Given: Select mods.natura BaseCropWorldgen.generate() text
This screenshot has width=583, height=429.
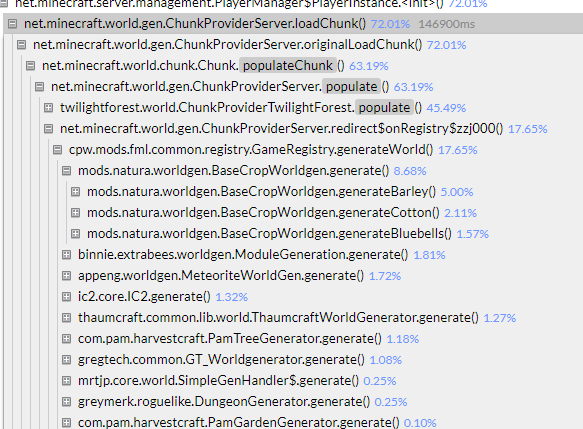Looking at the screenshot, I should 233,171.
